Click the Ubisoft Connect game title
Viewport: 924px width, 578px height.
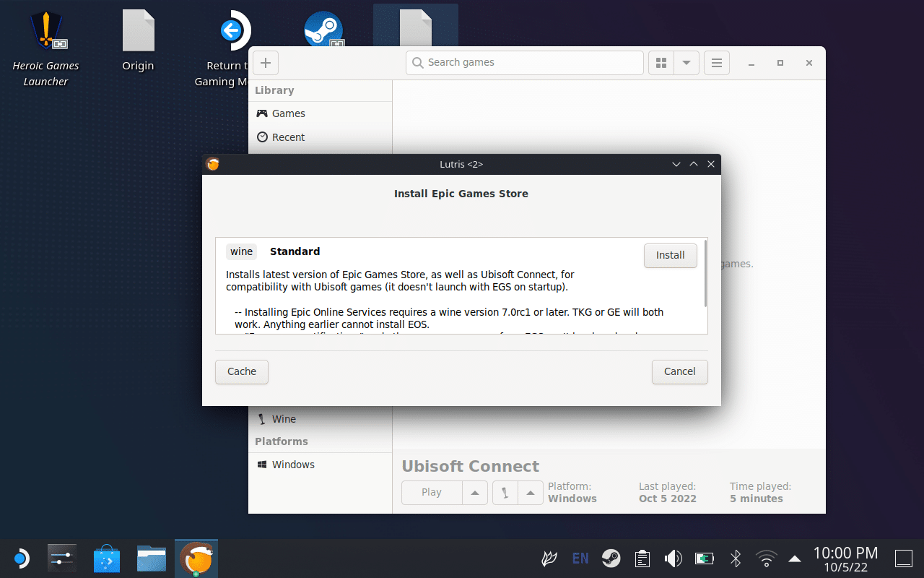(x=471, y=466)
